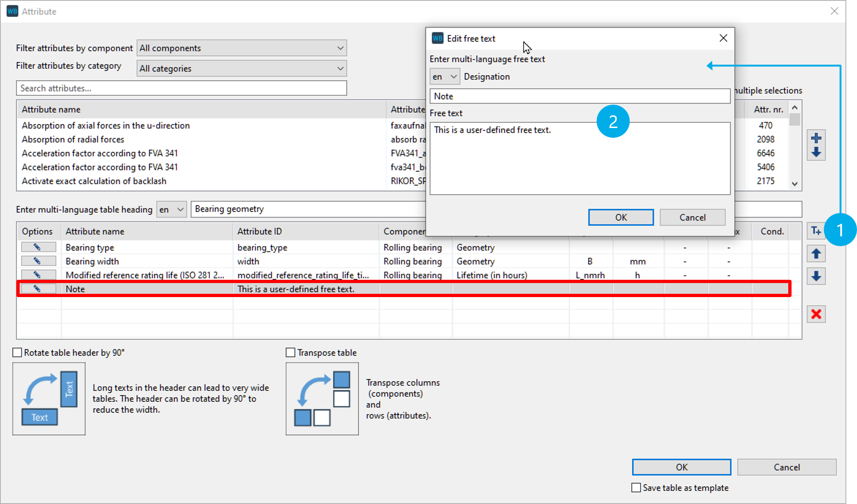
Task: Move selected row up with blue up arrow
Action: click(816, 254)
